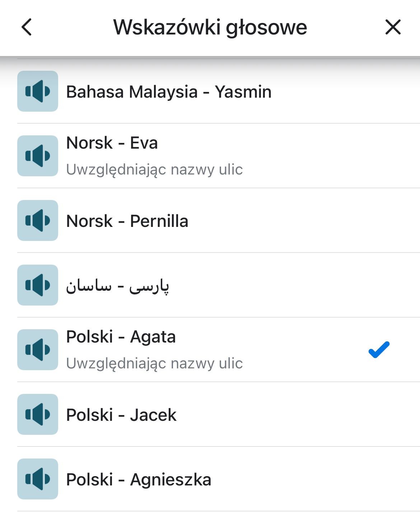Click the text Uwzględniając nazwy ulic under Polski - Agata
Viewport: 420px width, 512px height.
155,363
